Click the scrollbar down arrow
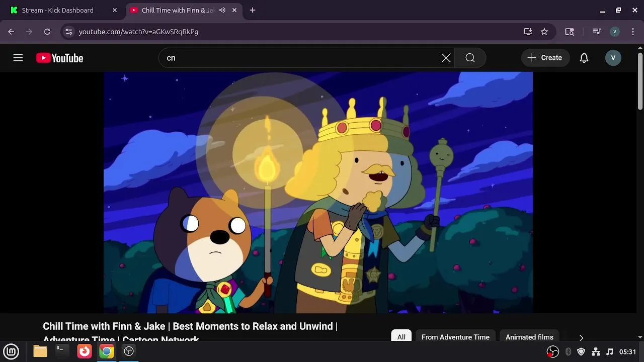Screen dimensions: 644x362 pyautogui.click(x=640, y=337)
